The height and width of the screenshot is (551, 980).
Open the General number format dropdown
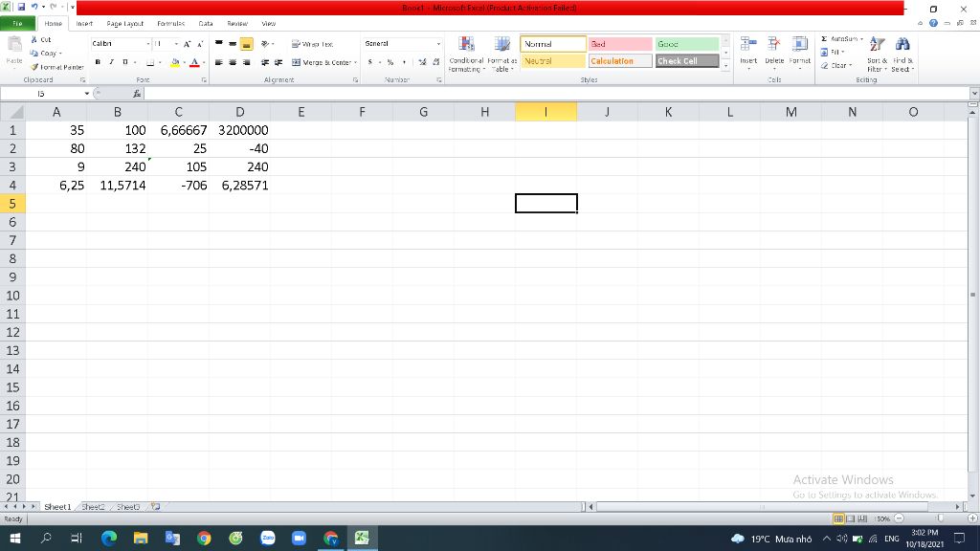438,44
